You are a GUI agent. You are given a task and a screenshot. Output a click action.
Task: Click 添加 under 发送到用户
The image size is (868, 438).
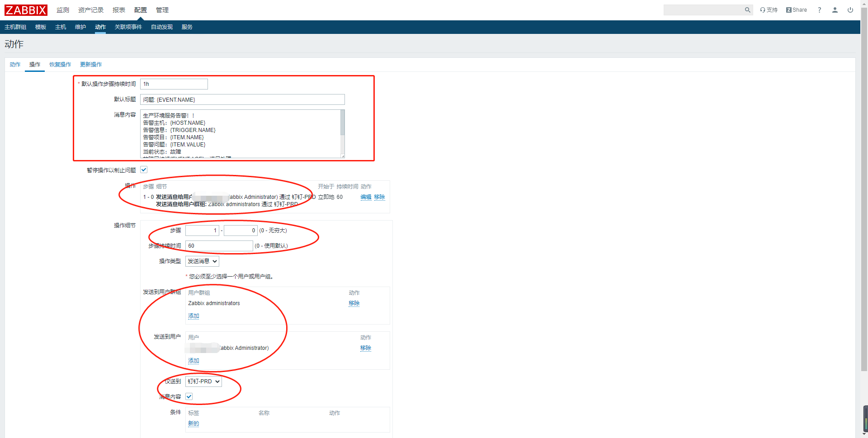[193, 361]
